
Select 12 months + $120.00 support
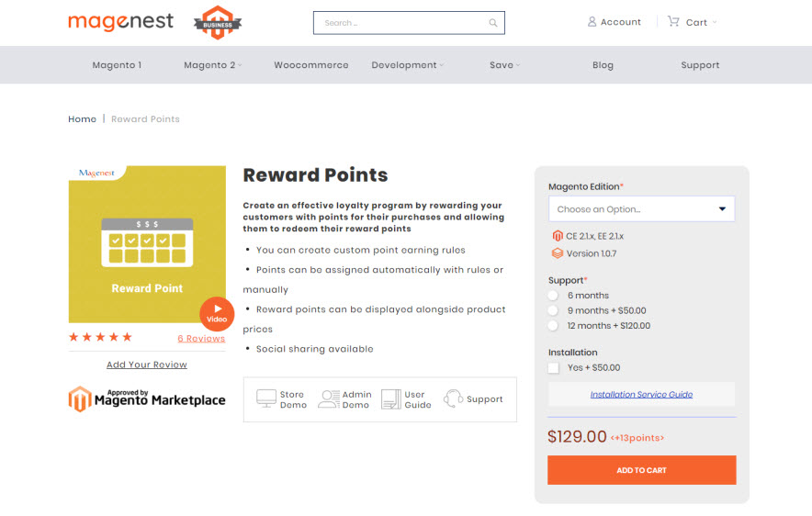point(553,326)
